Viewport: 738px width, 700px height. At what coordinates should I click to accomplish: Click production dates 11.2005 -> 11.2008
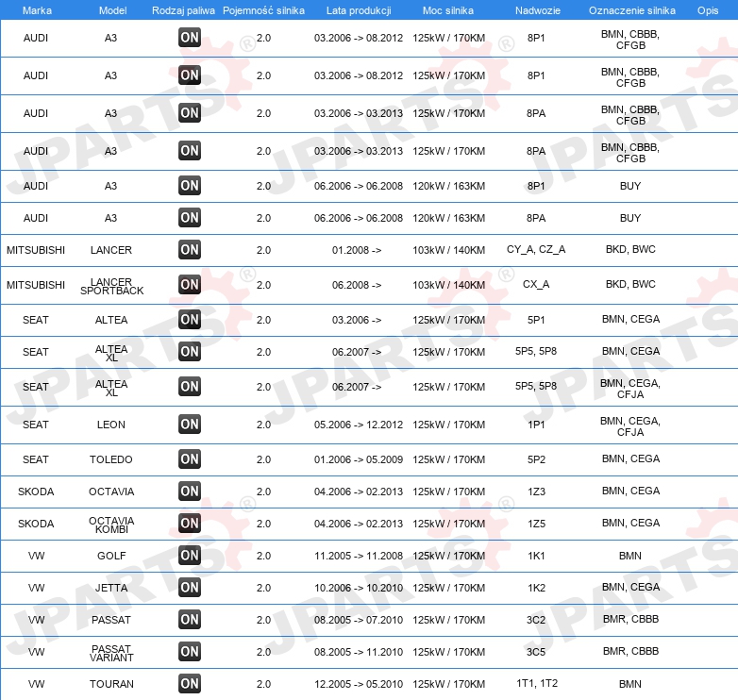coord(359,556)
